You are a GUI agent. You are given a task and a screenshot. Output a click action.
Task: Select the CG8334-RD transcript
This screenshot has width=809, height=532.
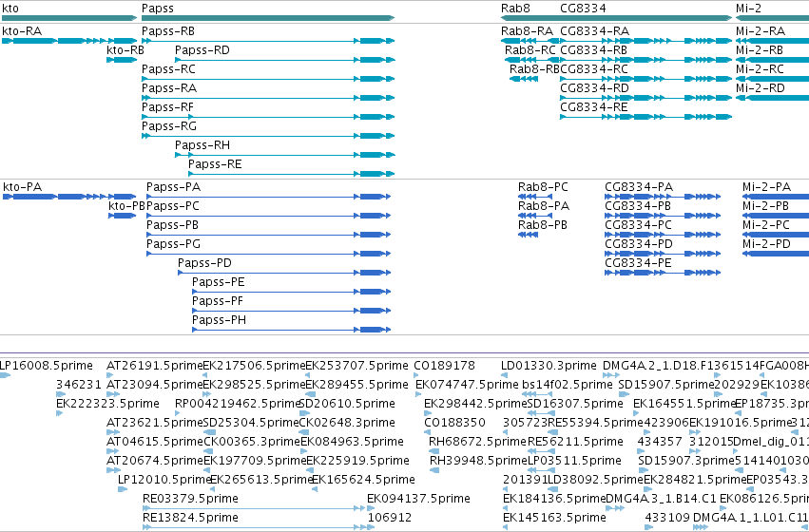pyautogui.click(x=645, y=98)
